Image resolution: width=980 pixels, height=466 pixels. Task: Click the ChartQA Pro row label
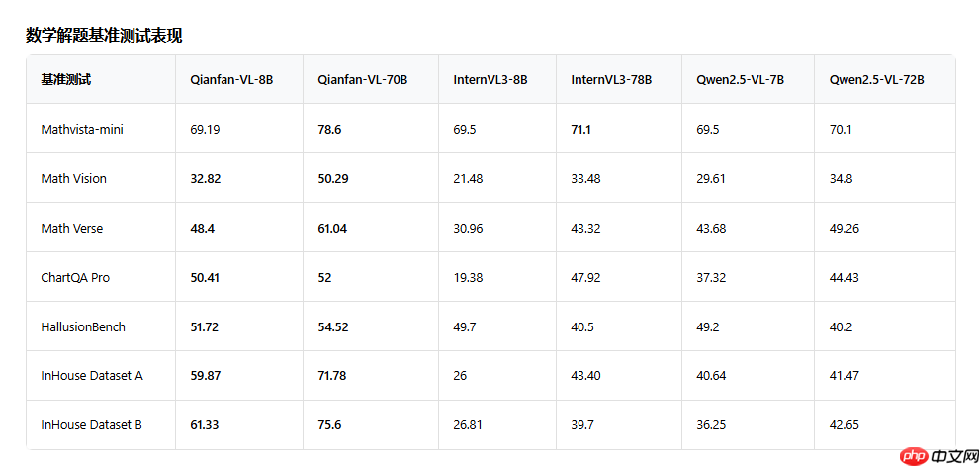pyautogui.click(x=75, y=277)
